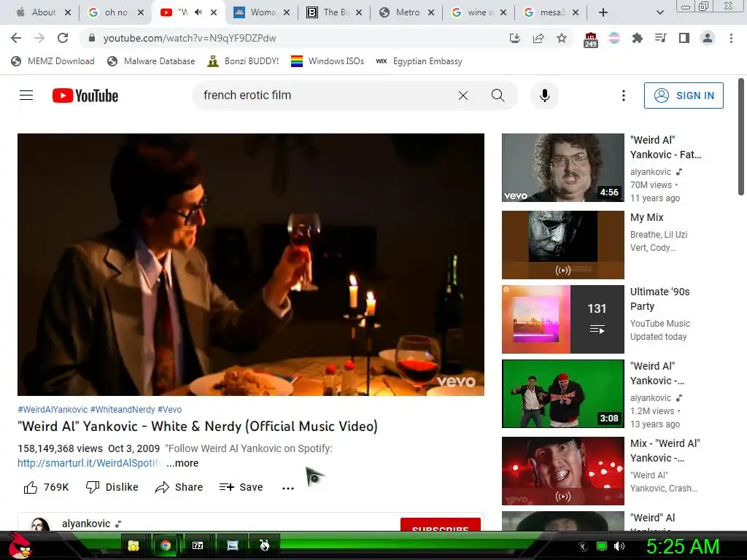Click the Chrome taskbar icon
Screen dimensions: 747x560
point(166,545)
